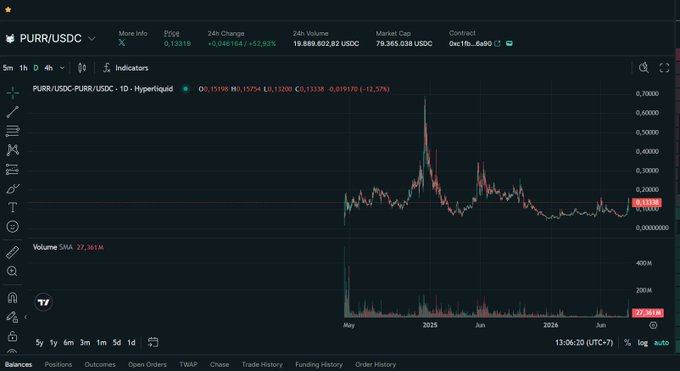680x371 pixels.
Task: Enter fullscreen chart mode
Action: coord(664,68)
